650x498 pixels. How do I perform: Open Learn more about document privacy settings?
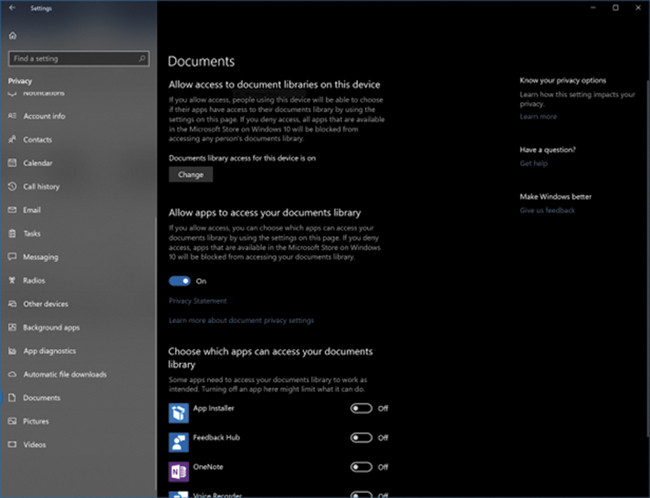(241, 320)
